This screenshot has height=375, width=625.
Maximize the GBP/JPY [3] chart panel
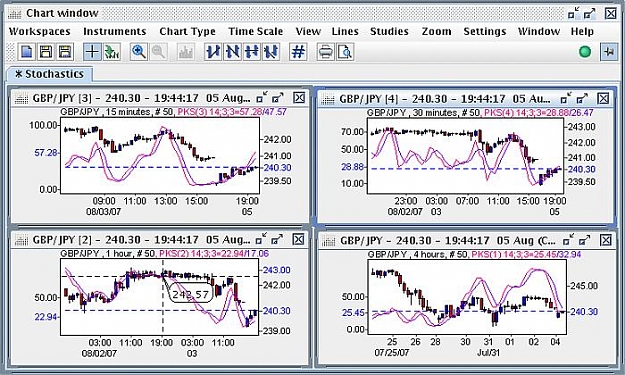(277, 97)
